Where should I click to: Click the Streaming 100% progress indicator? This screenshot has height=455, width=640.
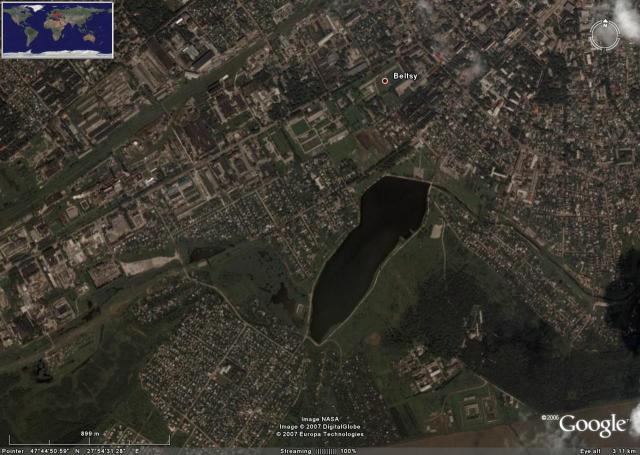pyautogui.click(x=318, y=450)
